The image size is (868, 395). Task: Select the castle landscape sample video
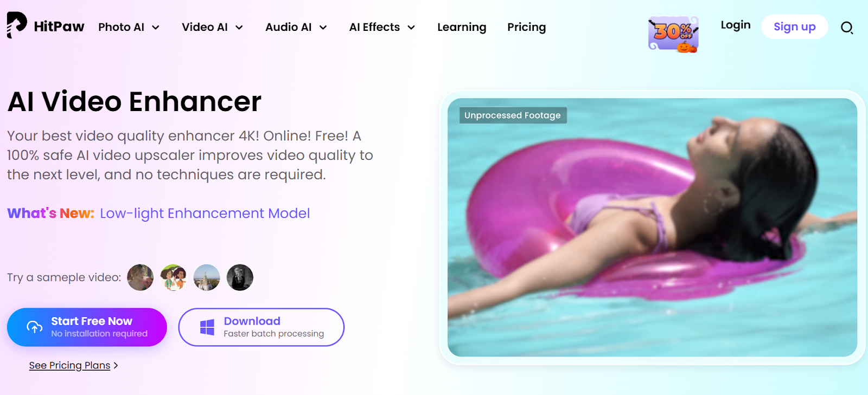pyautogui.click(x=207, y=277)
